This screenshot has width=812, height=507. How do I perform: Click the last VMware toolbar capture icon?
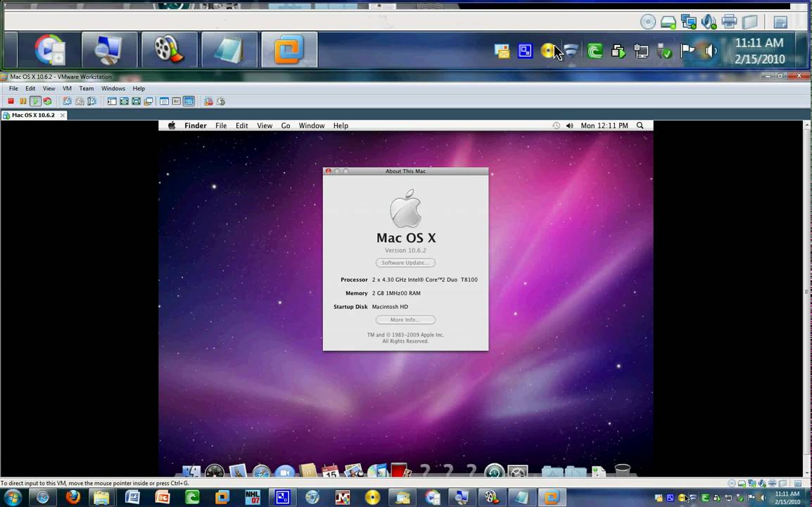(221, 101)
